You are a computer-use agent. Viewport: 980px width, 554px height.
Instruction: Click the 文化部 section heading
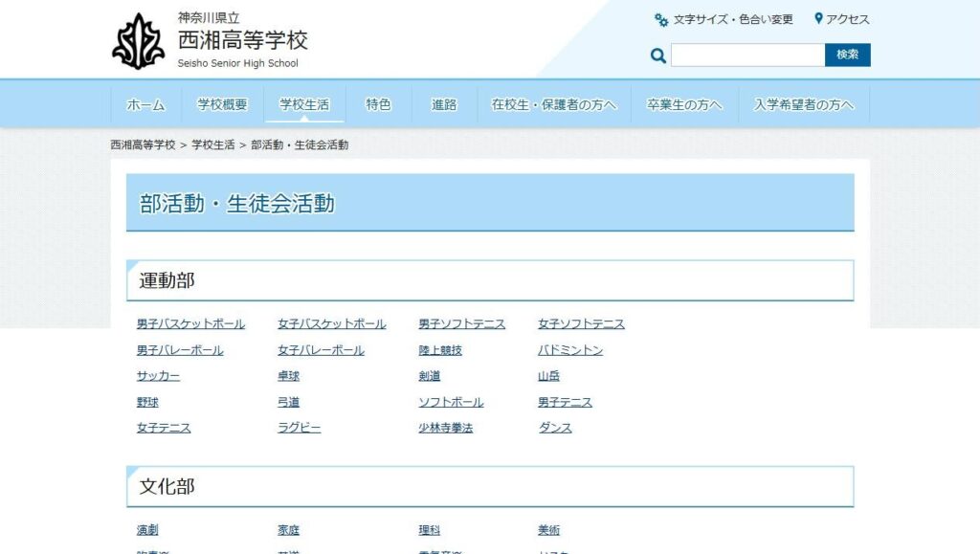[167, 487]
